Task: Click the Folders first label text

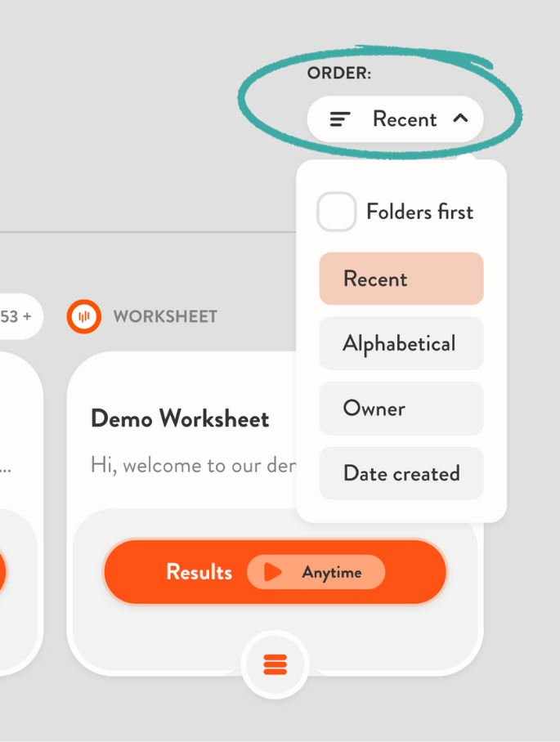Action: (x=419, y=212)
